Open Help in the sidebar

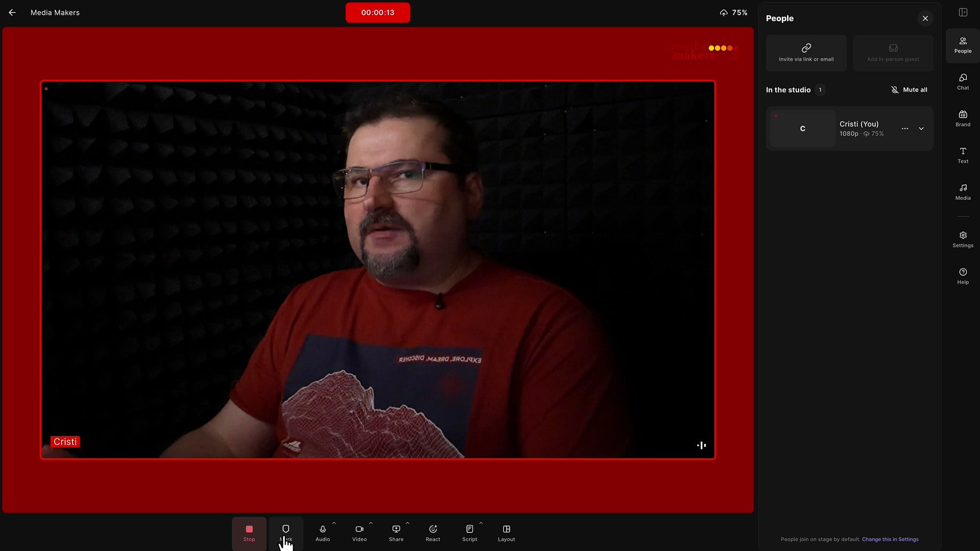coord(963,277)
